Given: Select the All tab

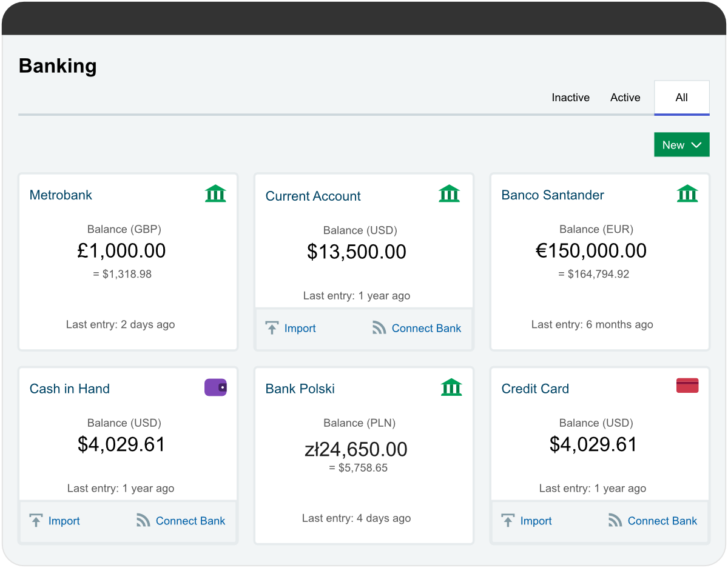Looking at the screenshot, I should point(682,98).
